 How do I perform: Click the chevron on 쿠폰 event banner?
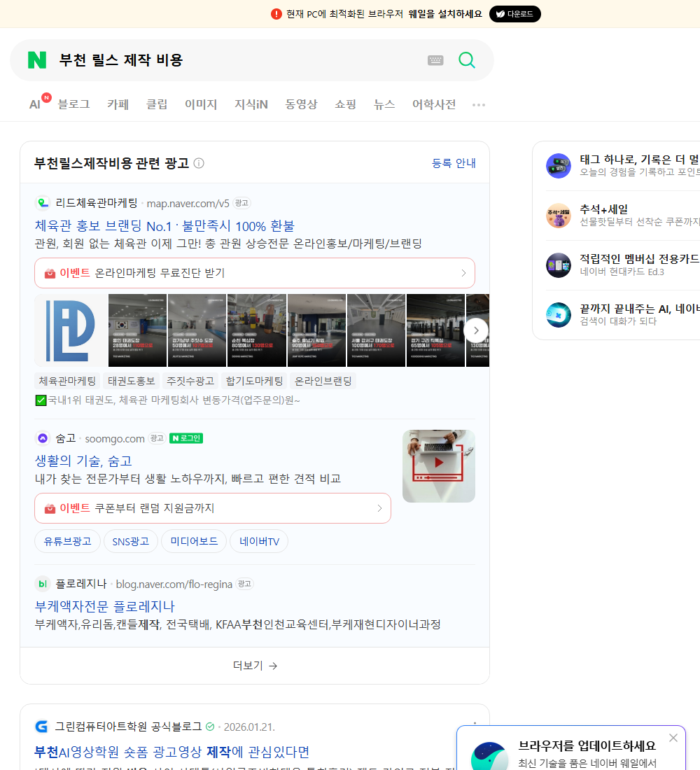379,508
